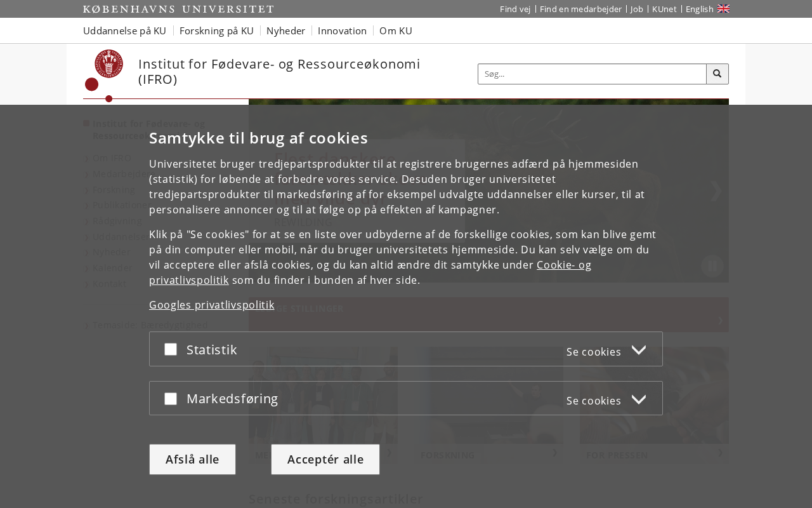
Task: Click the University of Copenhagen seal logo
Action: tap(108, 65)
